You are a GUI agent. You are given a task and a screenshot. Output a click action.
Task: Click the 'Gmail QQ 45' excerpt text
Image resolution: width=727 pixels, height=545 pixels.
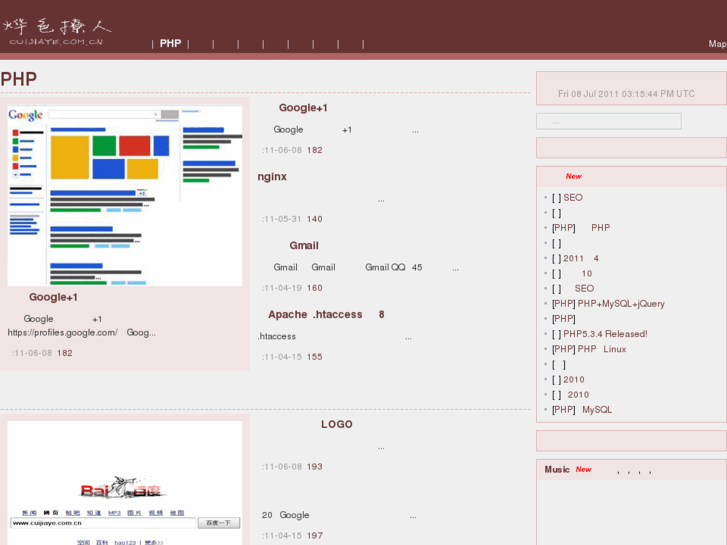click(x=394, y=267)
